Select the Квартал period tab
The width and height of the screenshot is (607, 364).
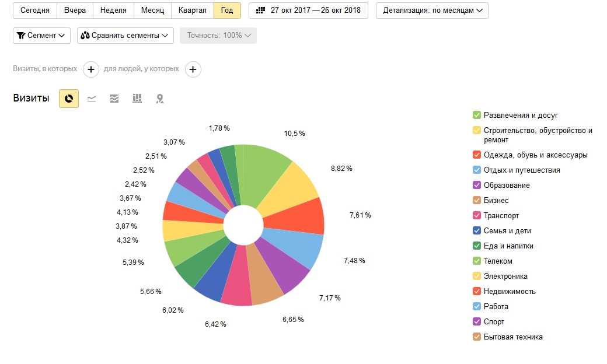(193, 10)
